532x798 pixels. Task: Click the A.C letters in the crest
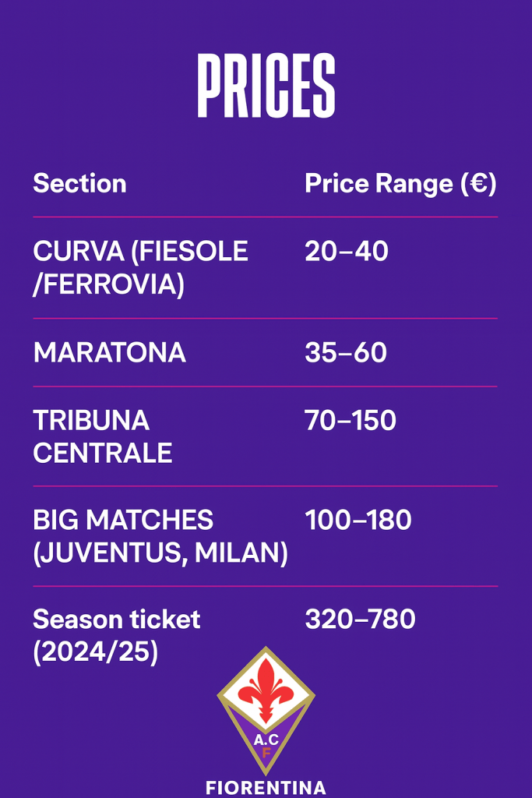click(266, 740)
